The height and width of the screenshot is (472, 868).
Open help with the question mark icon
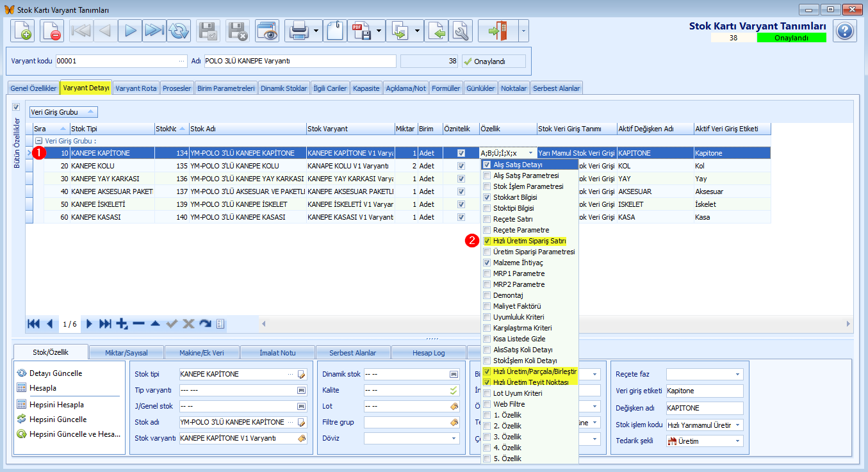pyautogui.click(x=845, y=31)
